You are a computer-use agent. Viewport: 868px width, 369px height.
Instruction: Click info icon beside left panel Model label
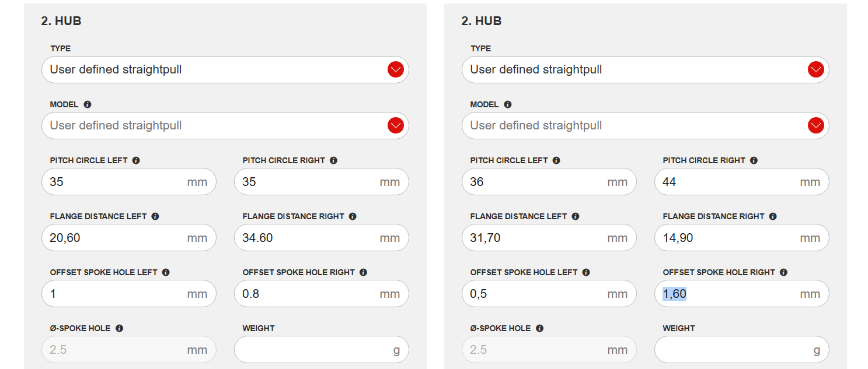coord(88,104)
